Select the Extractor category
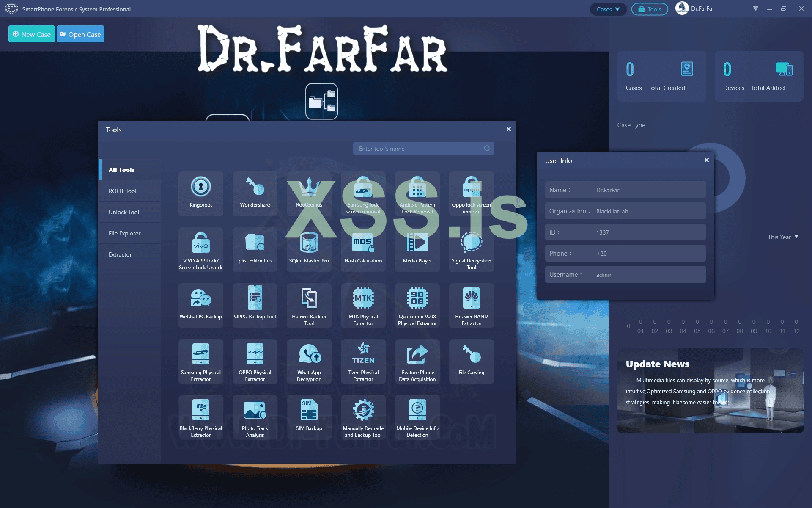 120,254
